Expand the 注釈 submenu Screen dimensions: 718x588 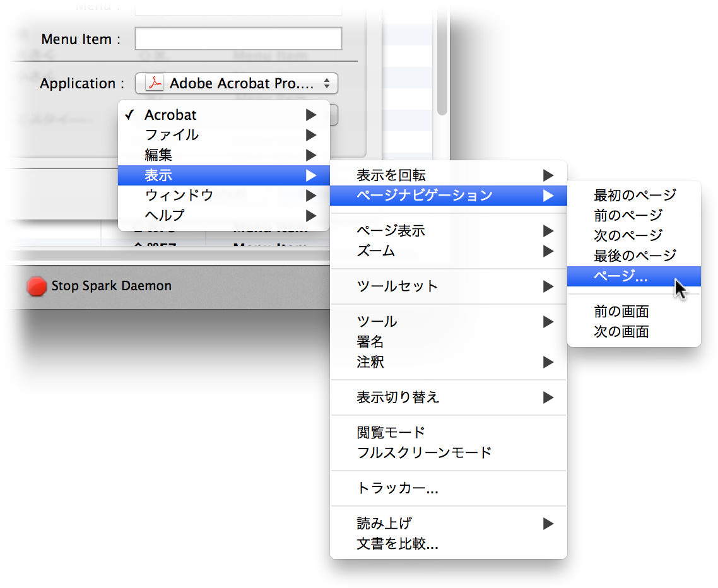(x=449, y=362)
